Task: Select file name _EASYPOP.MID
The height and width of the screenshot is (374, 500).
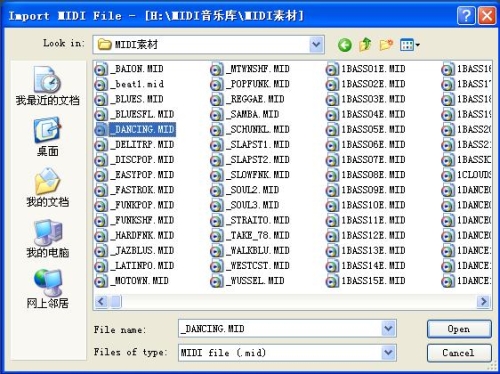Action: click(x=143, y=175)
